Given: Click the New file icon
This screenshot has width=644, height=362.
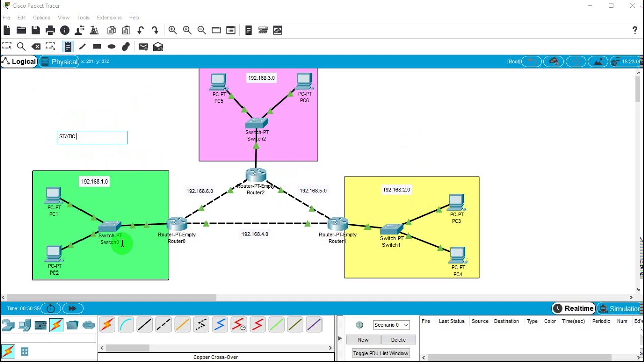Looking at the screenshot, I should [7, 30].
